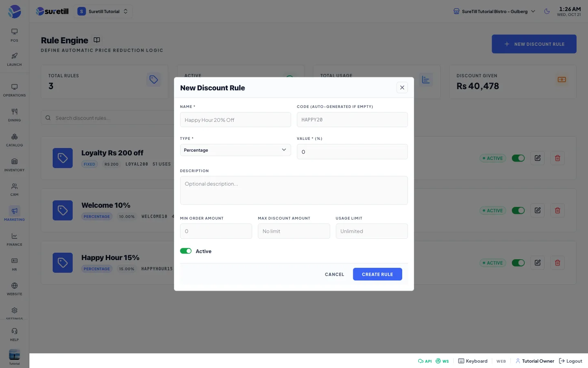
Task: Open the Rule Engine documentation book icon
Action: pyautogui.click(x=97, y=40)
